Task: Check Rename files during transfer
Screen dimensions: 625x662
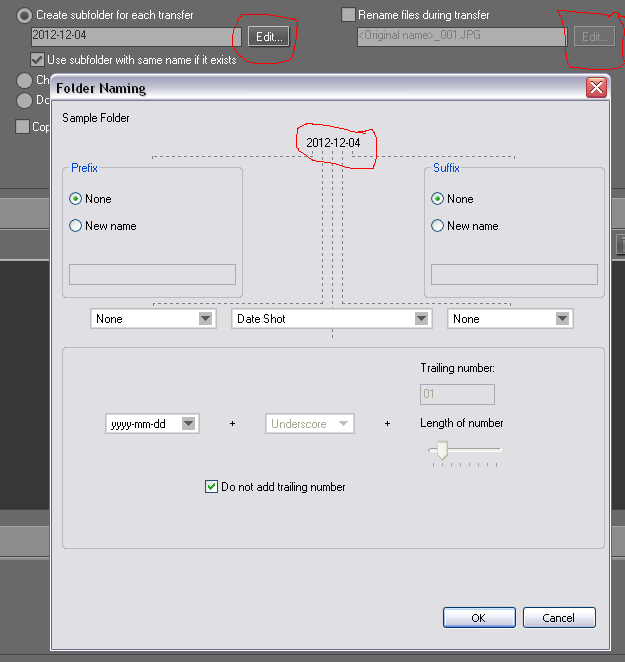Action: [x=348, y=15]
